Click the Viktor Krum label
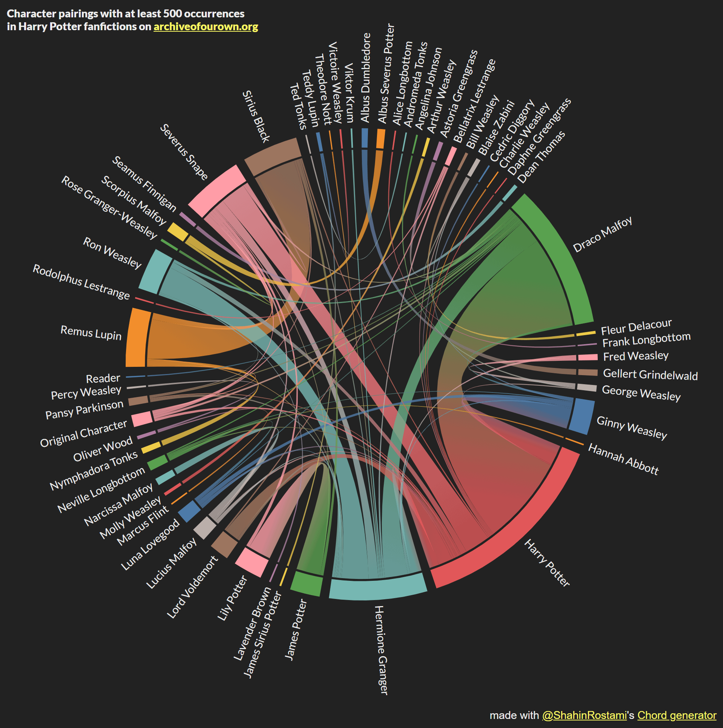Image resolution: width=723 pixels, height=728 pixels. click(349, 93)
